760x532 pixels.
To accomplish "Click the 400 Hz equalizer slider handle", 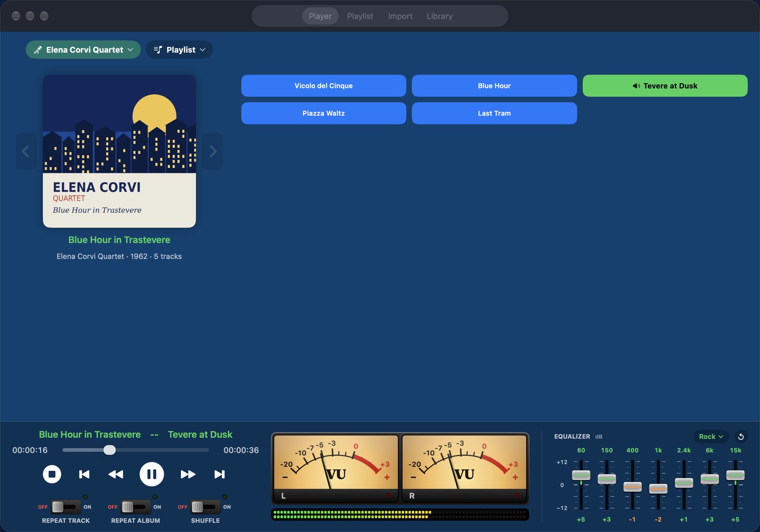I will tap(632, 487).
